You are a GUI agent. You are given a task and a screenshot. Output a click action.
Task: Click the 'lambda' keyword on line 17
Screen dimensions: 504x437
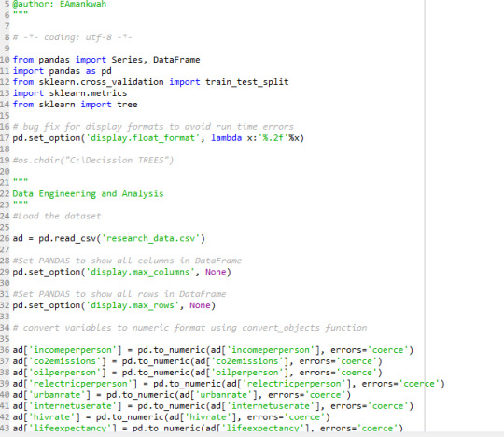tap(226, 138)
